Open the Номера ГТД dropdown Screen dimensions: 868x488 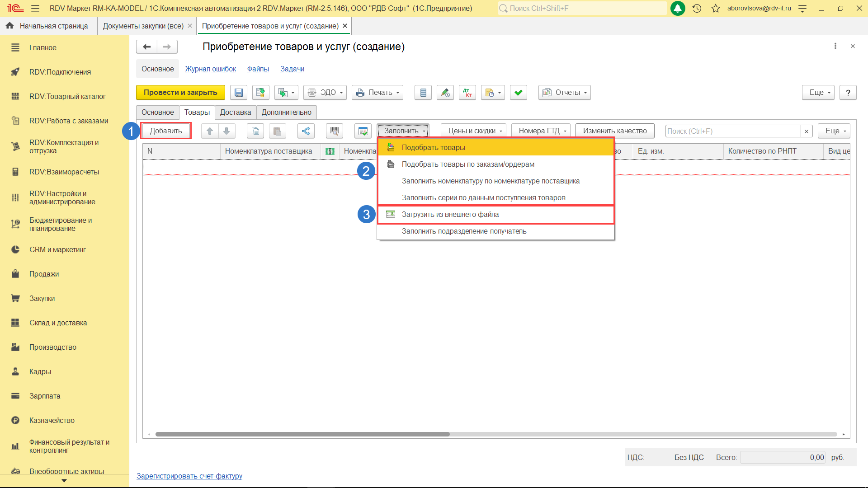(x=541, y=131)
